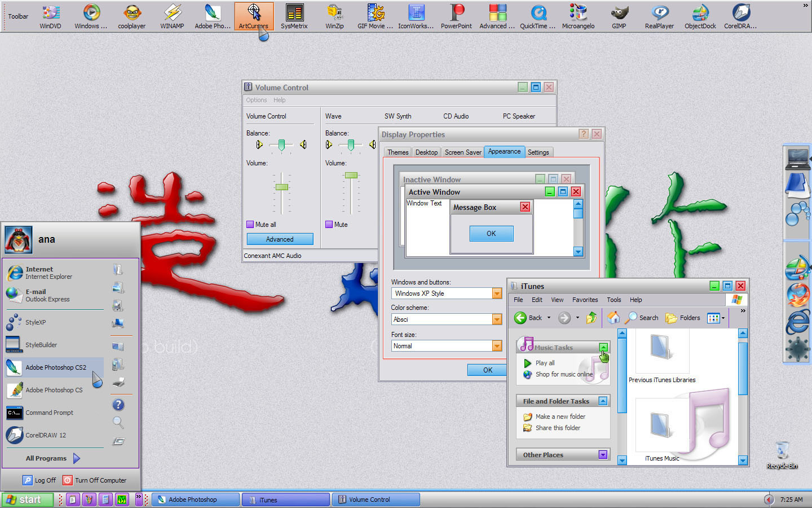Switch to Adobe Photoshop taskbar button
This screenshot has width=812, height=508.
tap(196, 500)
